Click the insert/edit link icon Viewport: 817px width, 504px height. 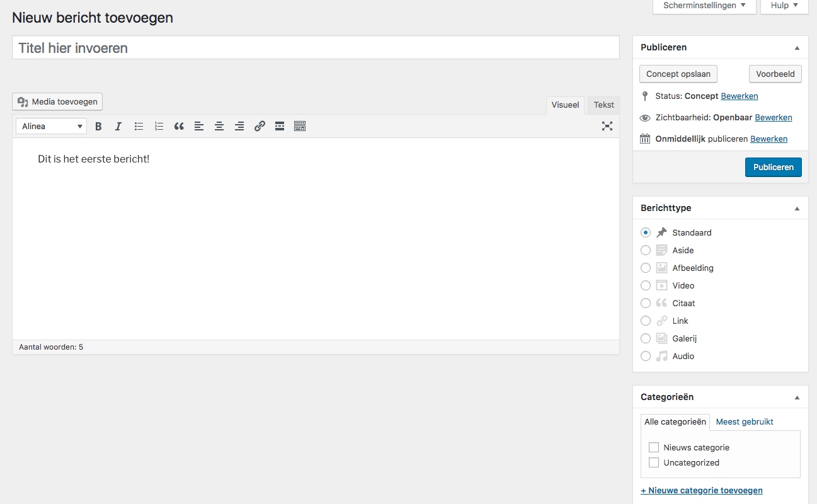click(x=260, y=127)
